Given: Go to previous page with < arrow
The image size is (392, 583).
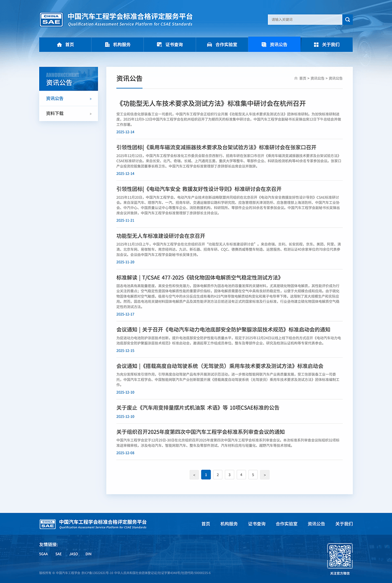Looking at the screenshot, I should (194, 475).
